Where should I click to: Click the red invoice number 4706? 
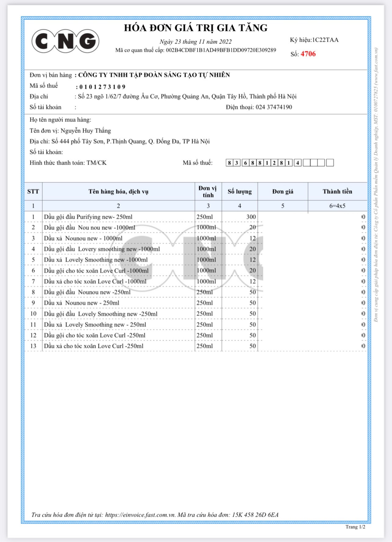(308, 54)
